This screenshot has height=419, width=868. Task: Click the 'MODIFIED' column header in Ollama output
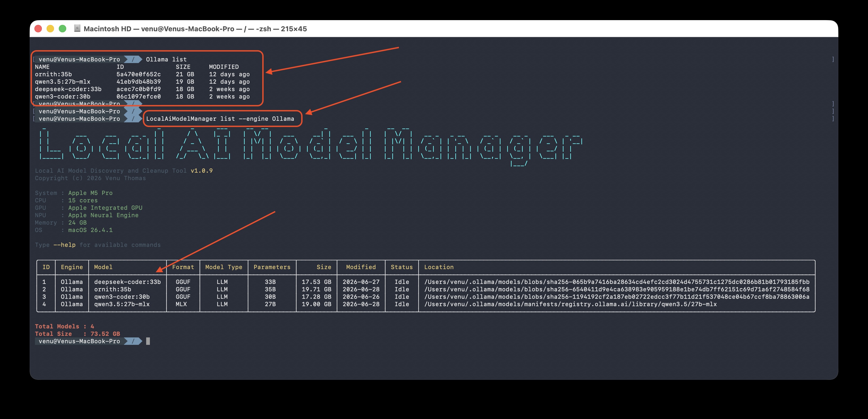coord(224,67)
